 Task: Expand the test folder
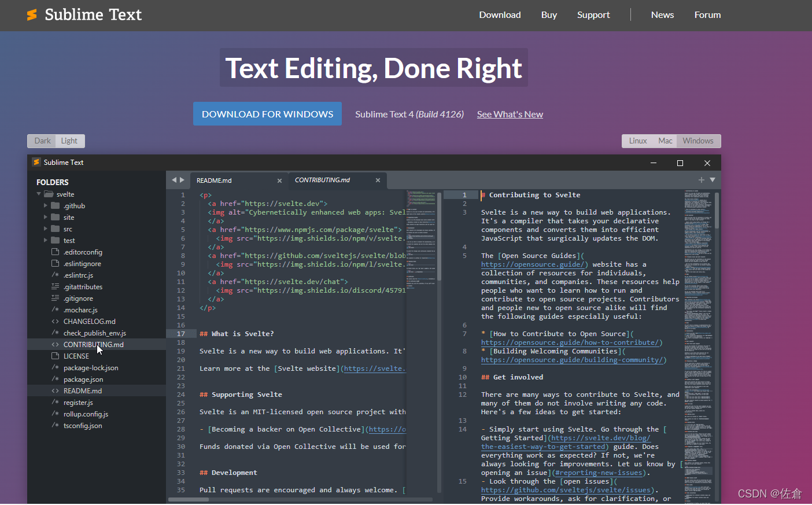coord(46,240)
